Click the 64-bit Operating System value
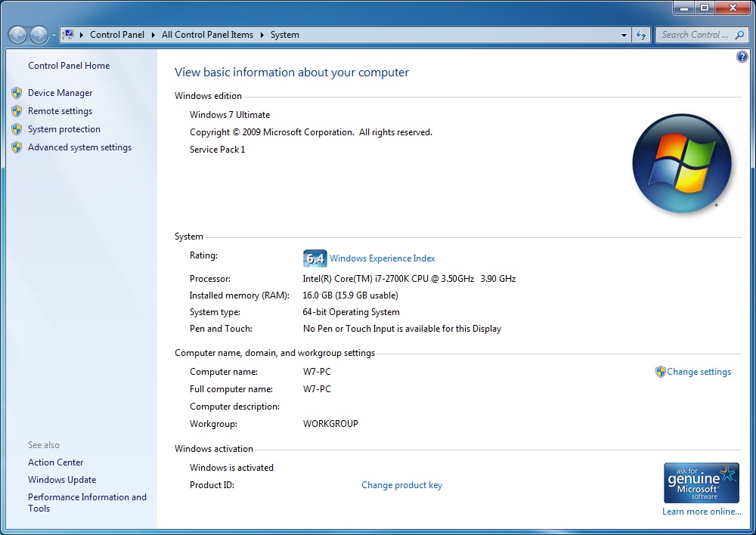Screen dimensions: 756x535 tap(351, 312)
